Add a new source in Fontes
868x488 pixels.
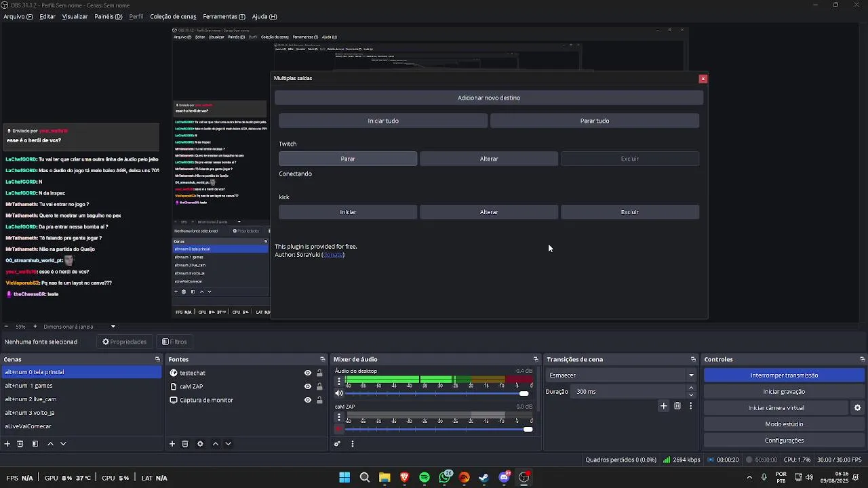tap(172, 444)
